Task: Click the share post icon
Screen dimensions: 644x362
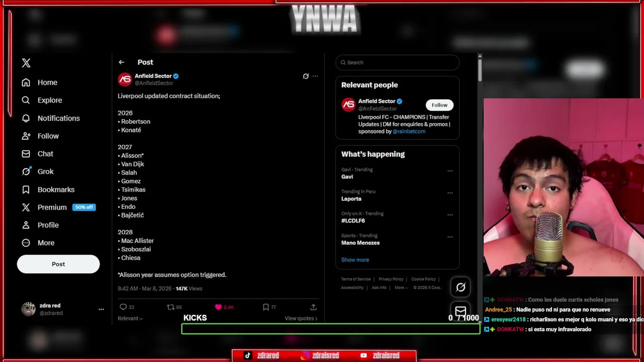Action: tap(313, 307)
